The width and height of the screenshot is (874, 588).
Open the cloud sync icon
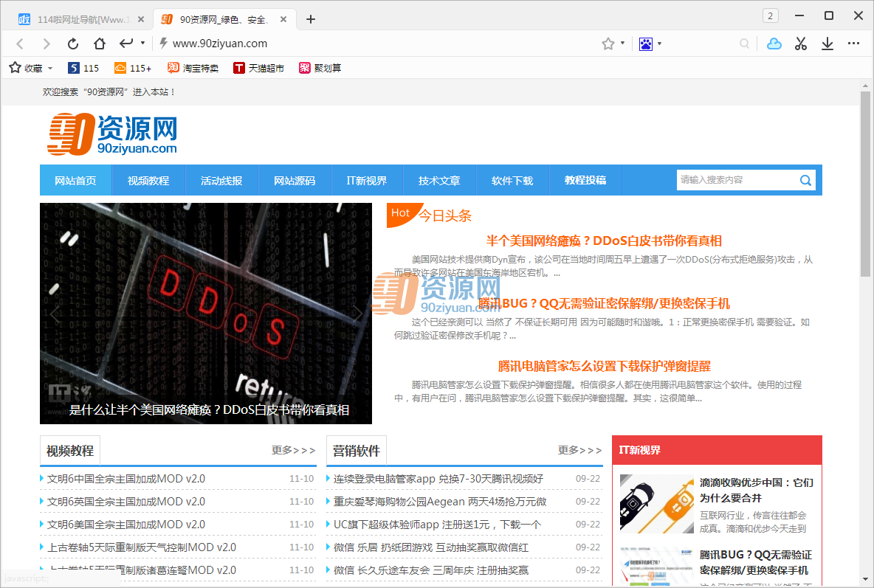pyautogui.click(x=774, y=44)
